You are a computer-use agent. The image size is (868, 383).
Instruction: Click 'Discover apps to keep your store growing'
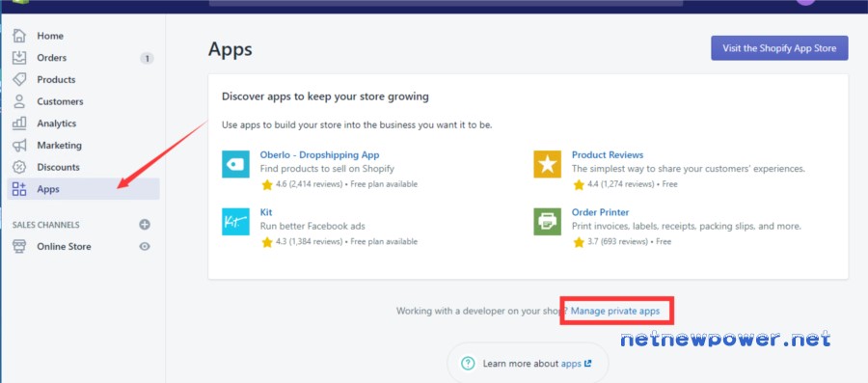point(325,96)
